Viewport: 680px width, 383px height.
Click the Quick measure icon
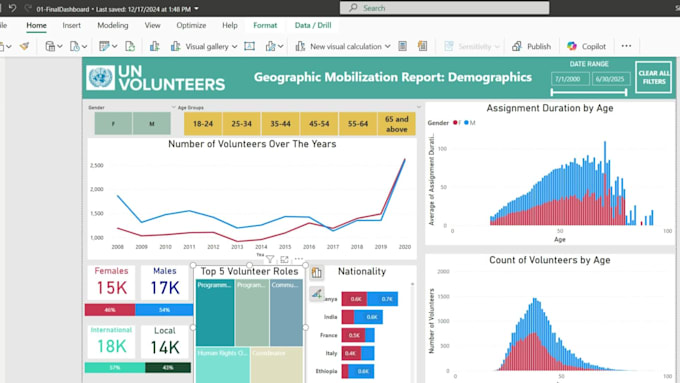(422, 46)
